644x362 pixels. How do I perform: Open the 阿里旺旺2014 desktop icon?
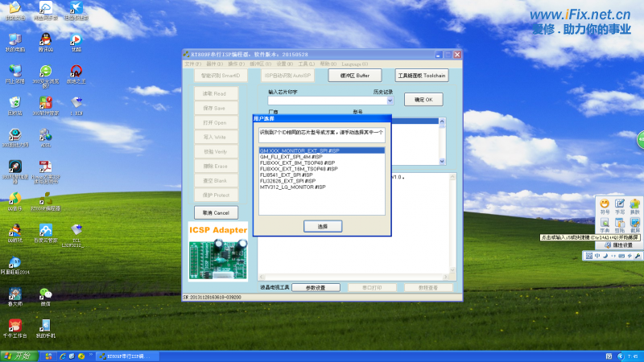(x=15, y=265)
